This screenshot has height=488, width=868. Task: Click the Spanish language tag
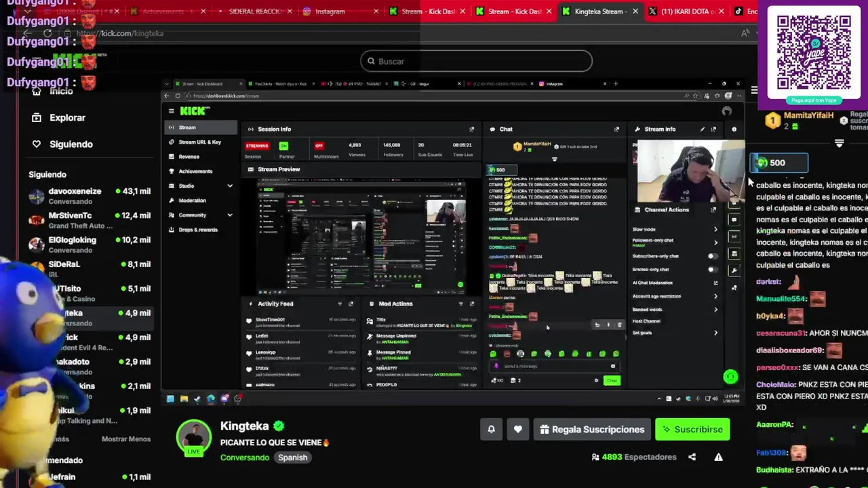point(293,457)
